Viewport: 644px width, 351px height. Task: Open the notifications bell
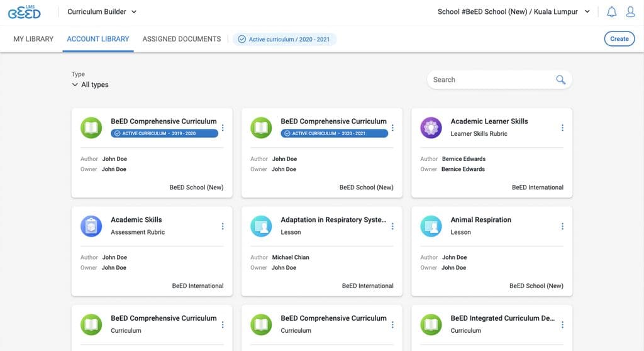(611, 12)
